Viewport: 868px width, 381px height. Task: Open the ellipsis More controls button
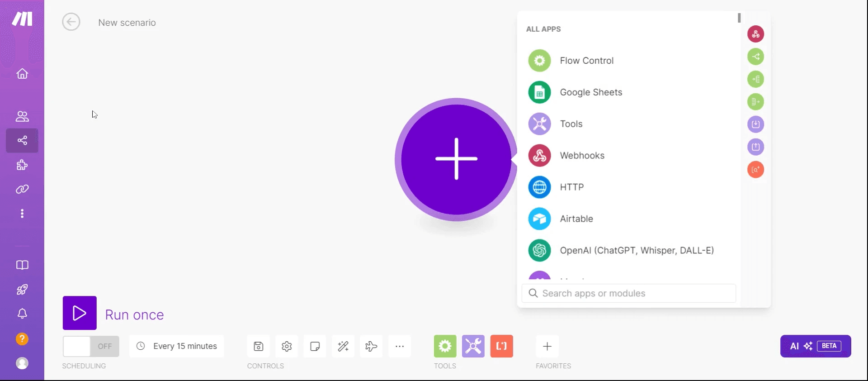[x=400, y=346]
